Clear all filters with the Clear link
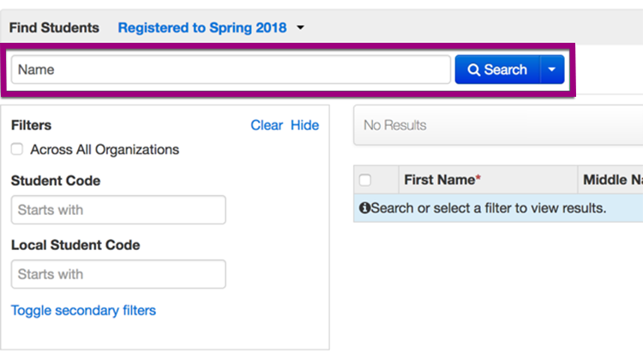This screenshot has height=364, width=643. pyautogui.click(x=267, y=125)
